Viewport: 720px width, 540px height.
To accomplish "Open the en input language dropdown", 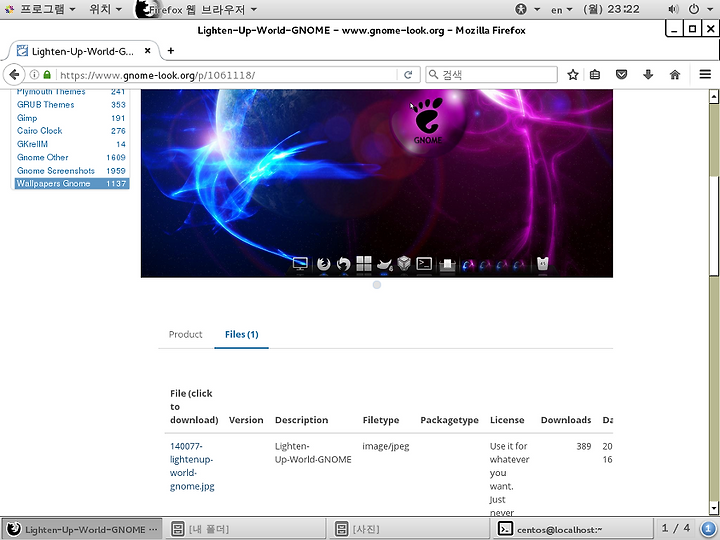I will 562,10.
